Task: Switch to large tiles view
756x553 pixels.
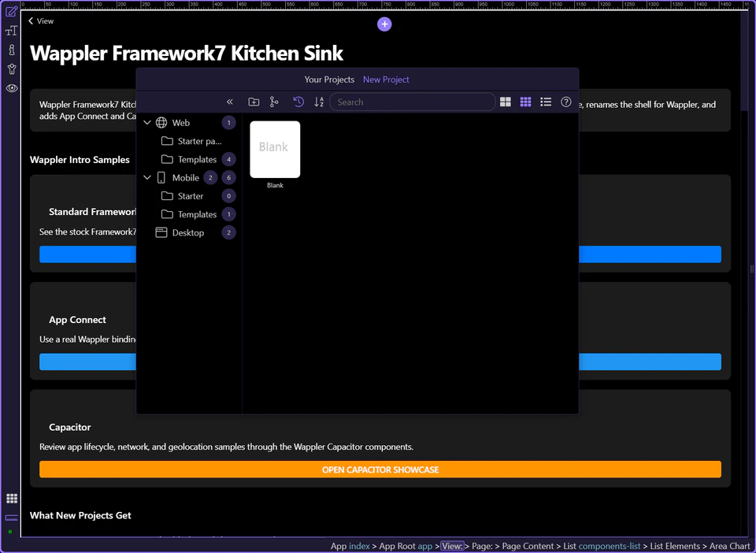Action: [x=506, y=102]
